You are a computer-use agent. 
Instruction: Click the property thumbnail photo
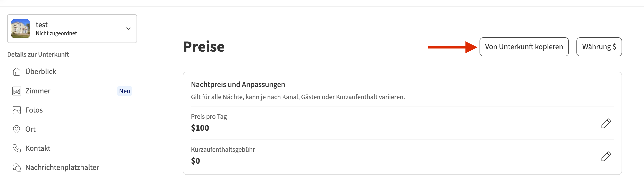(x=21, y=28)
